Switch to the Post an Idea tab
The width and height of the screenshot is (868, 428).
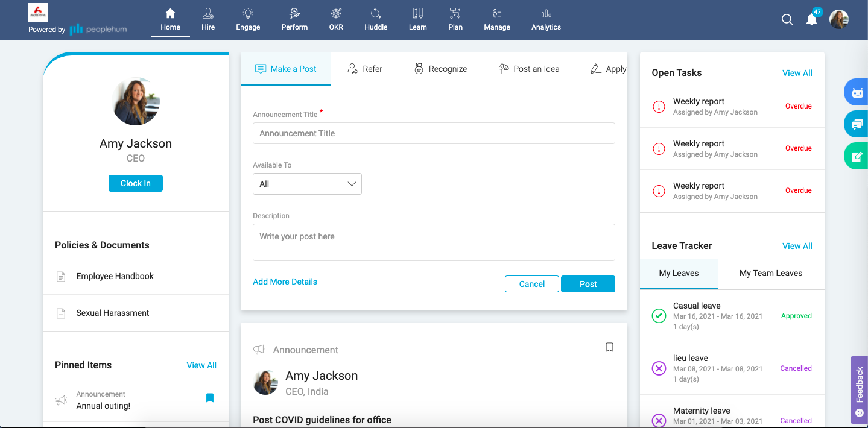(529, 69)
